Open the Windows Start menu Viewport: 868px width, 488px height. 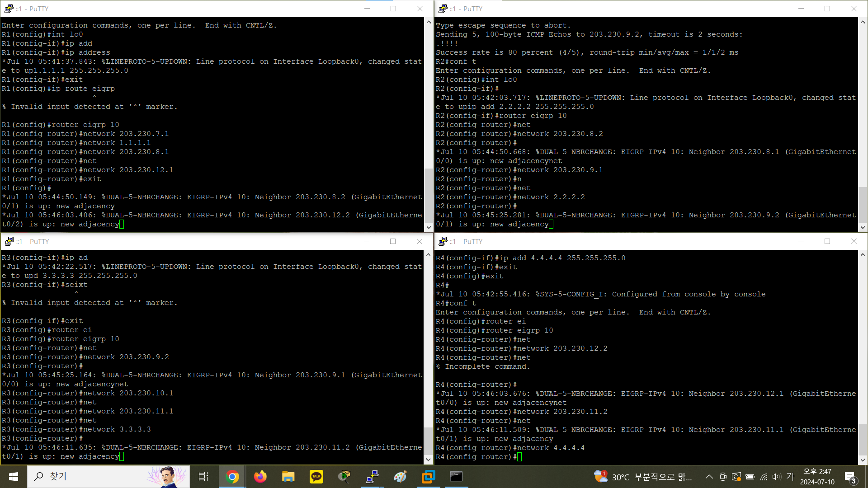14,477
